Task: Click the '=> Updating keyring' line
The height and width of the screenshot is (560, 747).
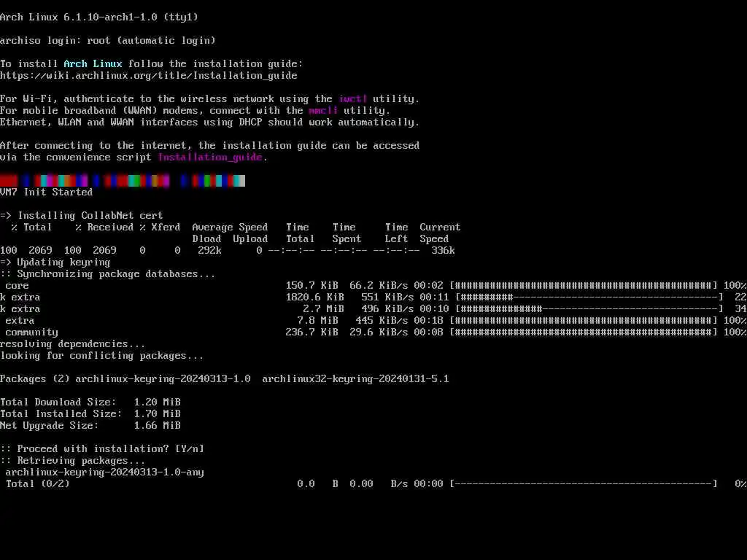Action: (55, 262)
